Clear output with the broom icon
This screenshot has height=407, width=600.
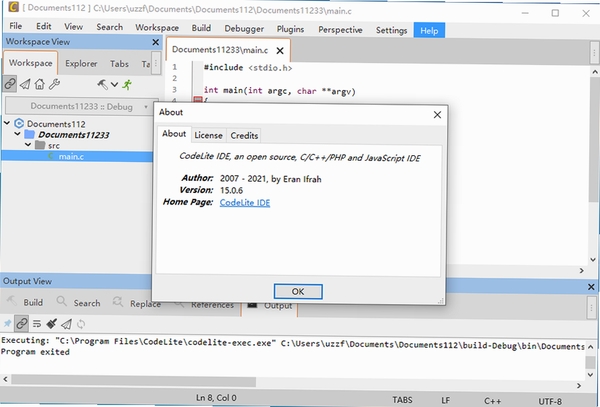pos(51,324)
